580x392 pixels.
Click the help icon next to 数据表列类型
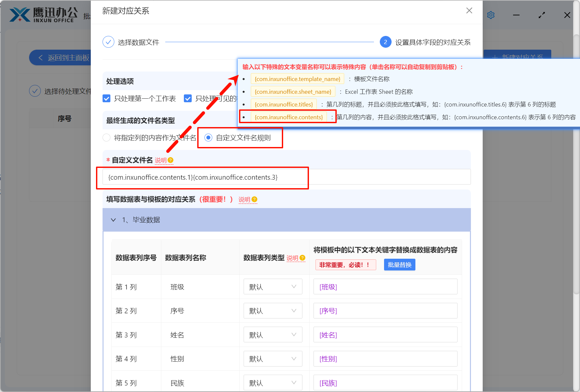coord(302,258)
